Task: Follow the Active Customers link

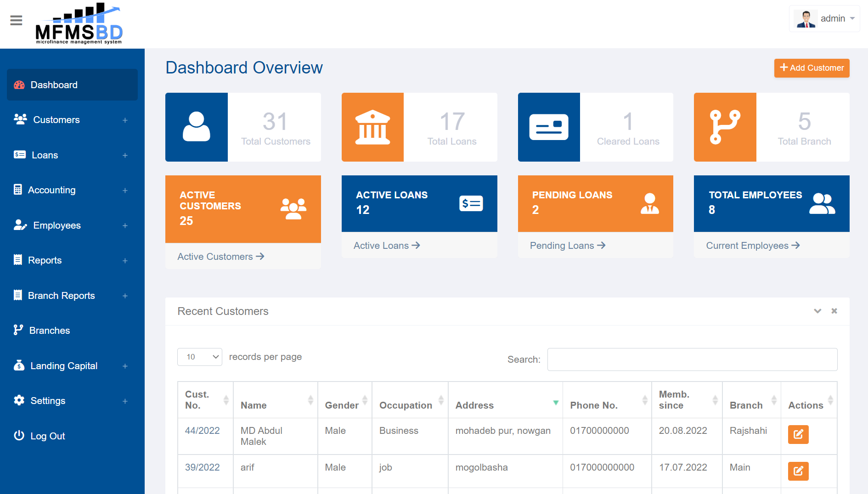Action: click(221, 257)
